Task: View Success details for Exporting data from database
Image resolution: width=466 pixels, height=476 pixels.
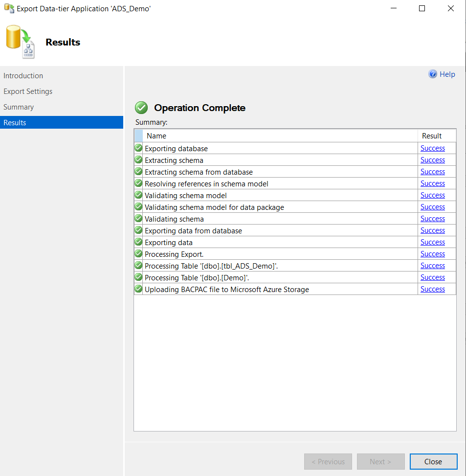Action: 433,230
